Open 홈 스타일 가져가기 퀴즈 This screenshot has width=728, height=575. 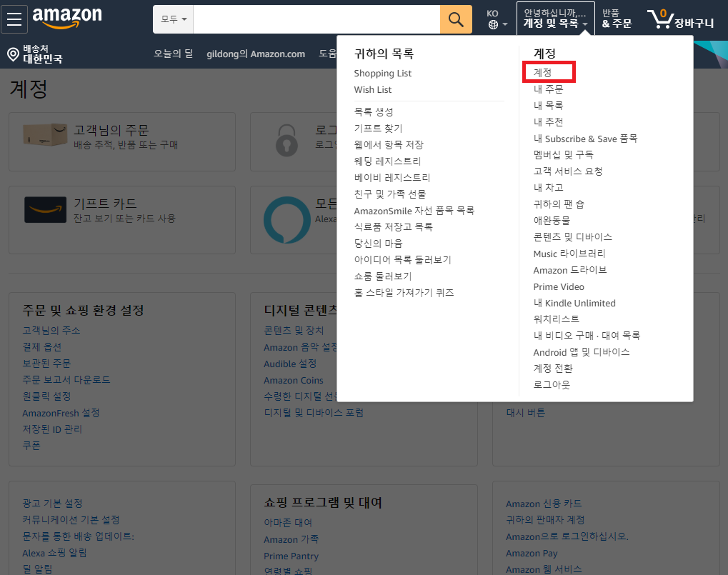click(x=404, y=293)
